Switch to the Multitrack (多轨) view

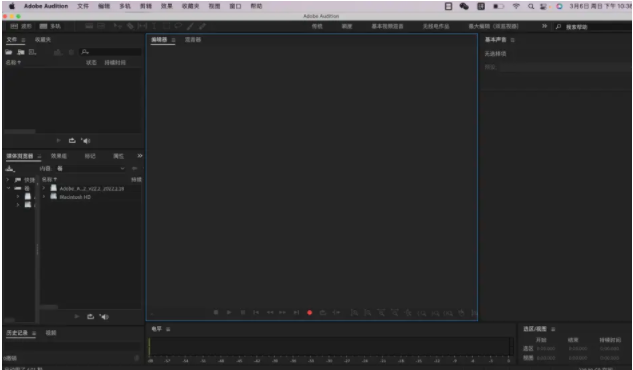(50, 26)
